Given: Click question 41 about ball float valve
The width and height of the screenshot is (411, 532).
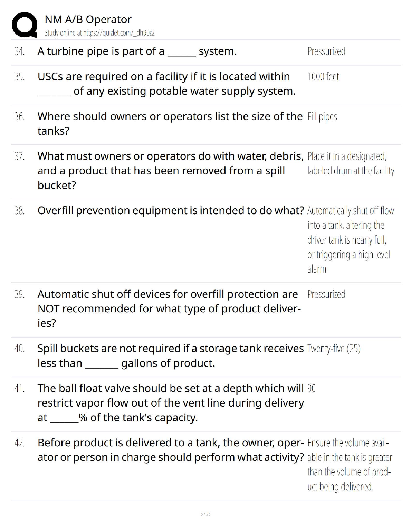Looking at the screenshot, I should click(x=170, y=403).
